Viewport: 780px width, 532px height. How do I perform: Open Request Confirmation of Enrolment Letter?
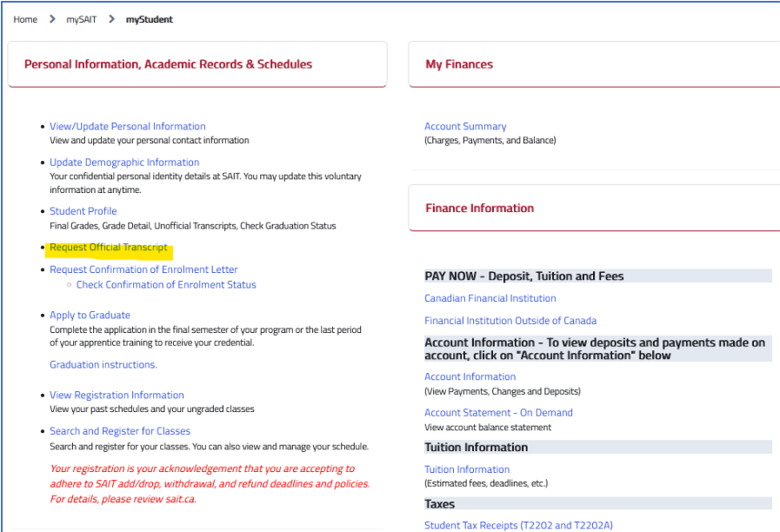coord(143,269)
